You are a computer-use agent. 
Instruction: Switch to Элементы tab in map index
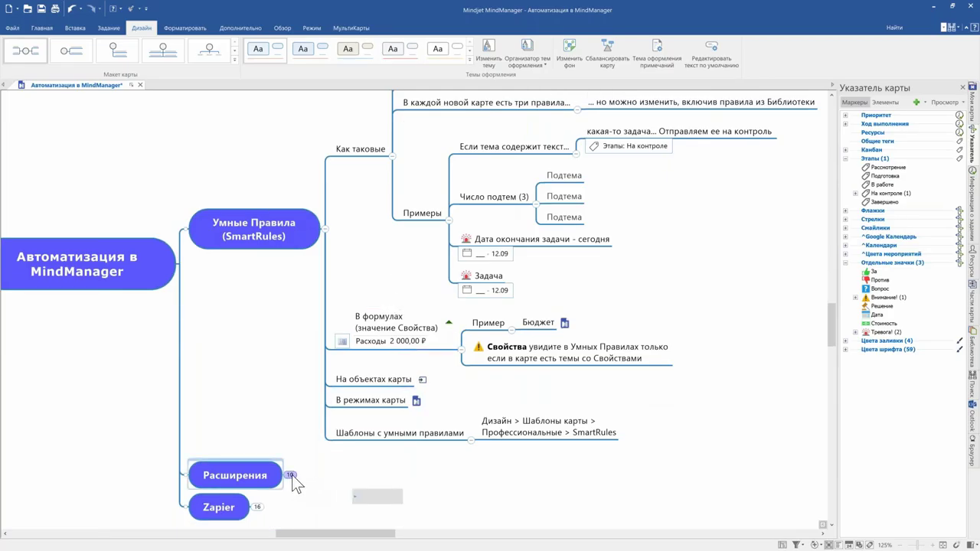click(885, 102)
